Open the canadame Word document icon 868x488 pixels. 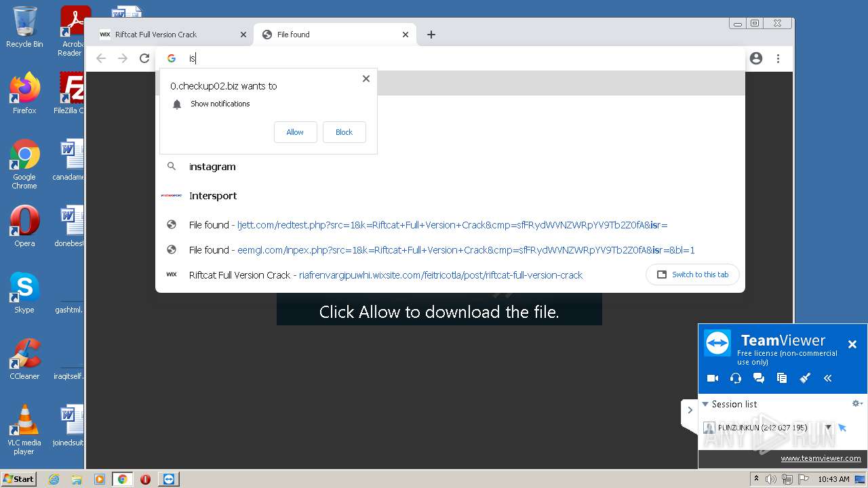pos(70,159)
